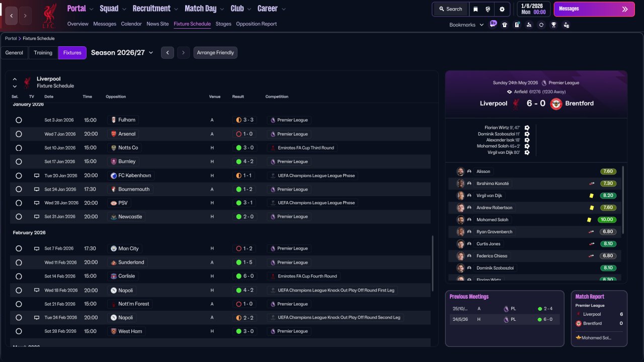Open the News Site submenu tab
This screenshot has width=644, height=362.
click(x=157, y=24)
